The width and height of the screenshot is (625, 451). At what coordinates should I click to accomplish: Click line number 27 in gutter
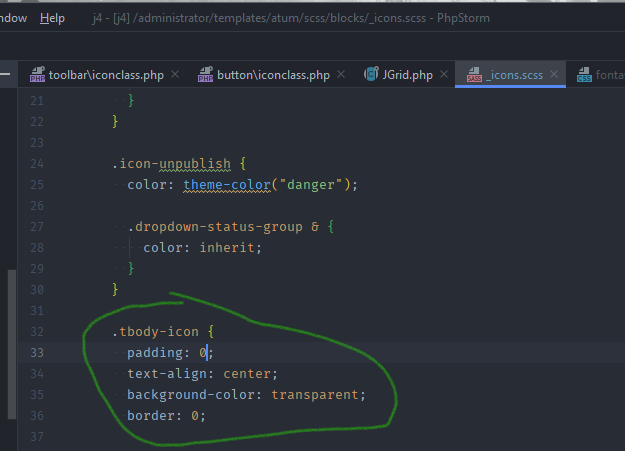(37, 227)
